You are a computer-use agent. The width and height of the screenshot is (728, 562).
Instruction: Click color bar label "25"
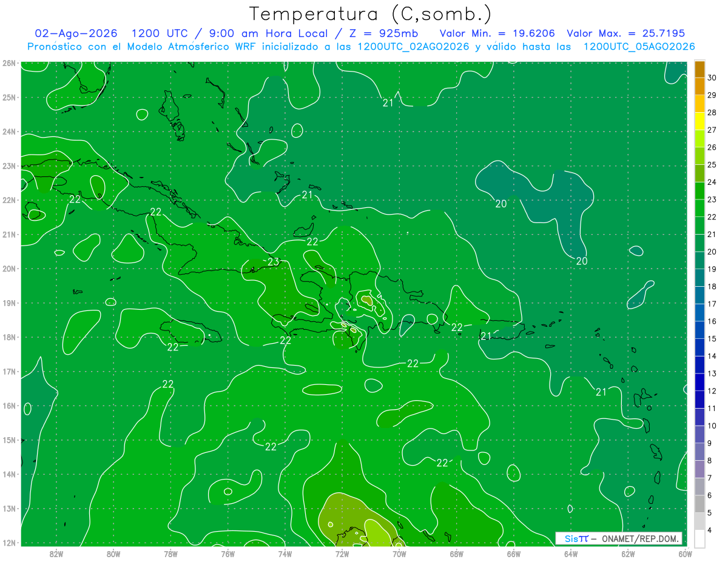(x=712, y=165)
